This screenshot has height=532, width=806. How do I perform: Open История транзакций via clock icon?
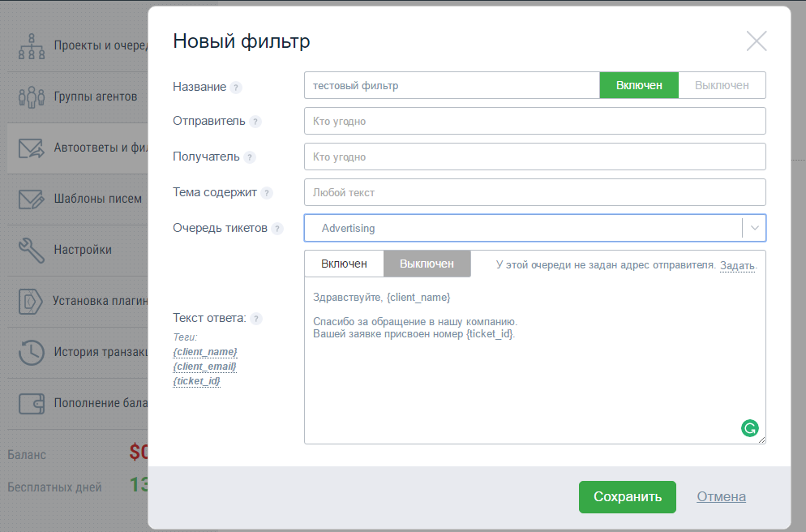[31, 352]
